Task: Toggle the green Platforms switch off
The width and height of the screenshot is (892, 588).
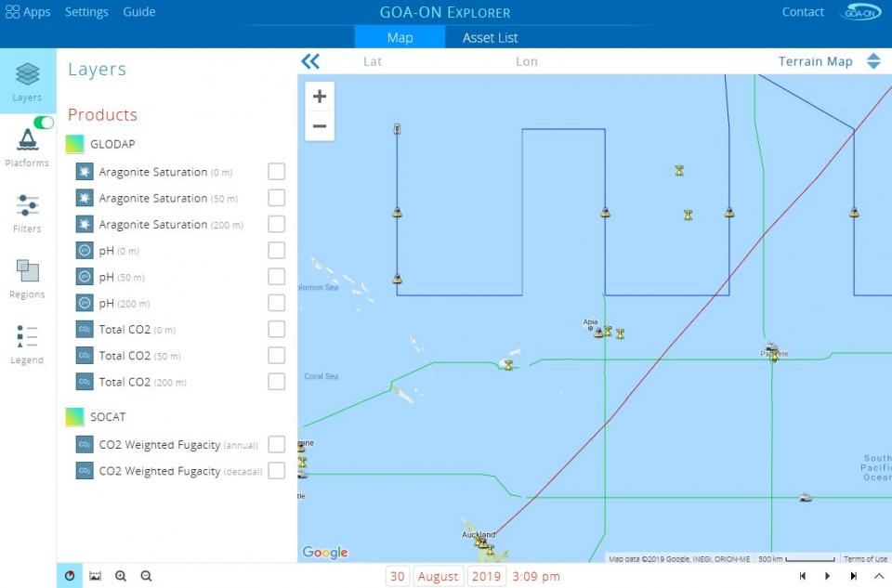Action: tap(43, 123)
